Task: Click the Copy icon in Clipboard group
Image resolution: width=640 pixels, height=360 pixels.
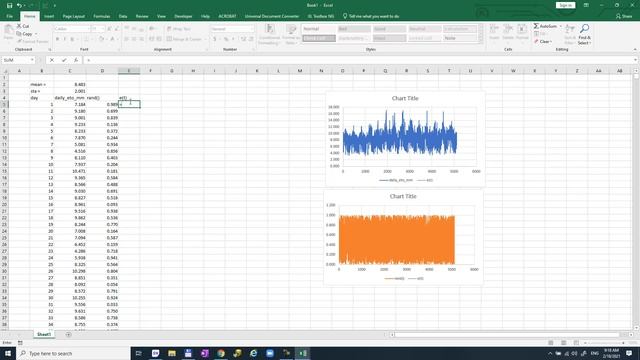Action: [x=19, y=34]
